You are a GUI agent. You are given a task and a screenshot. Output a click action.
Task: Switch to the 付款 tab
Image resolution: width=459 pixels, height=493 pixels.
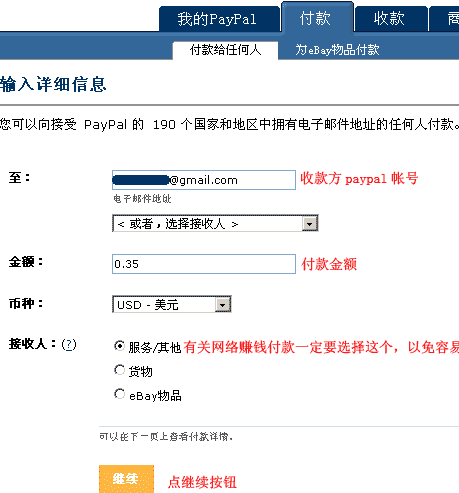pos(317,17)
